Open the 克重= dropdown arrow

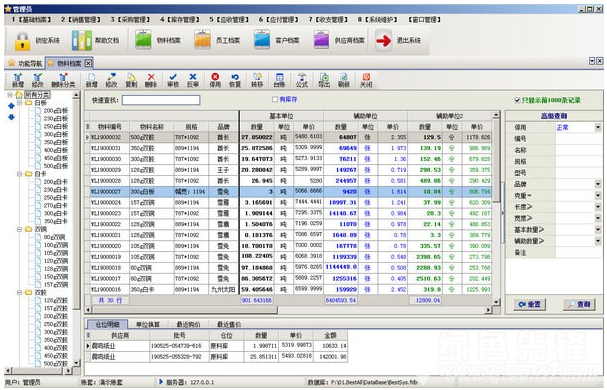tap(598, 196)
